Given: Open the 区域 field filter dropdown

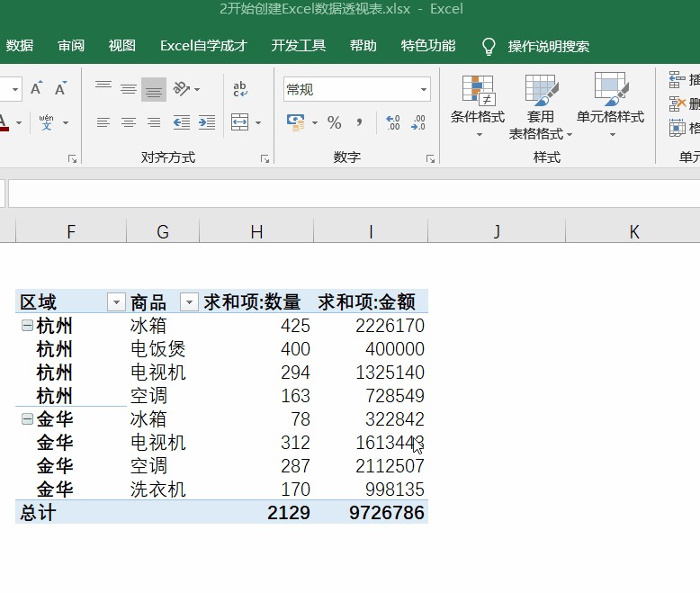Looking at the screenshot, I should (x=116, y=302).
